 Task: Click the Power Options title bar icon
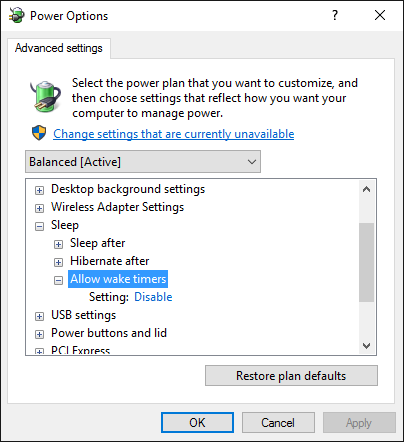tap(16, 15)
